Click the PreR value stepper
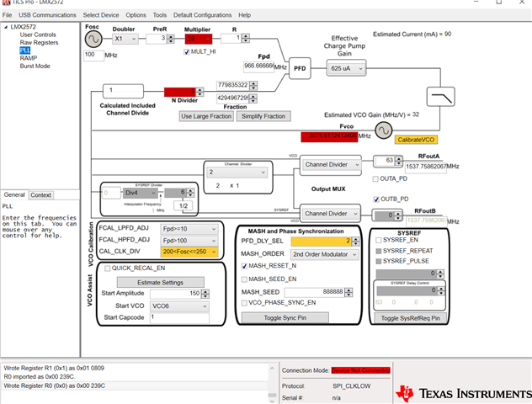The image size is (532, 404). click(x=171, y=39)
